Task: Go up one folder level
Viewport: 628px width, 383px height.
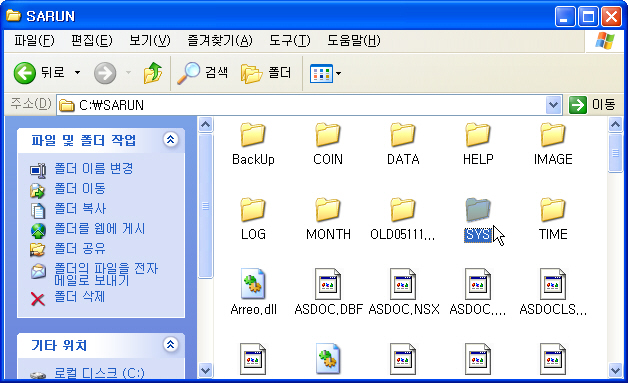Action: (153, 73)
